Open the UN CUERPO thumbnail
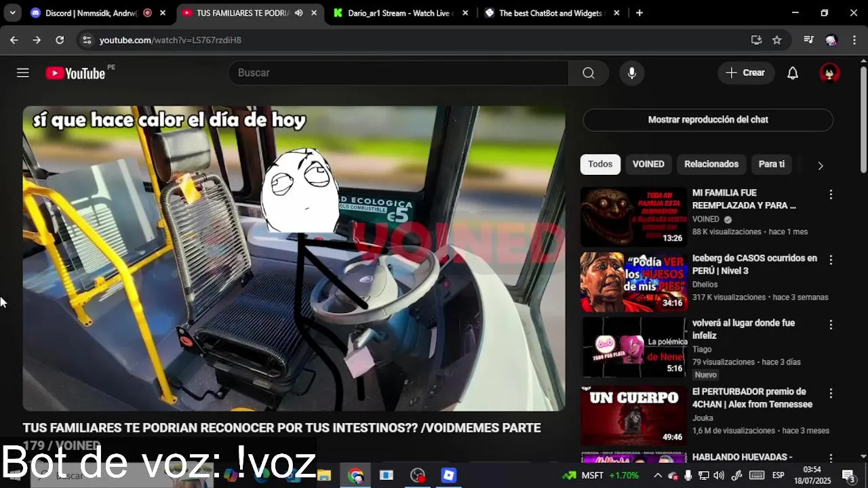This screenshot has height=488, width=868. pyautogui.click(x=634, y=415)
